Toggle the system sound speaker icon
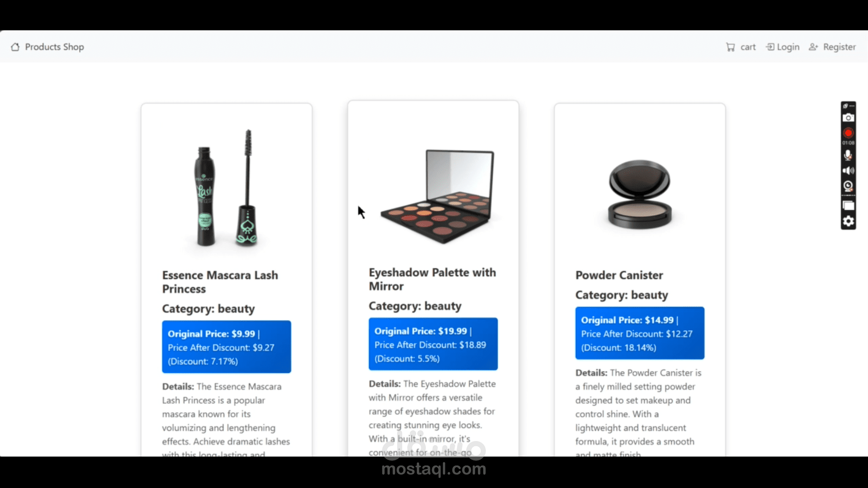 pyautogui.click(x=848, y=171)
